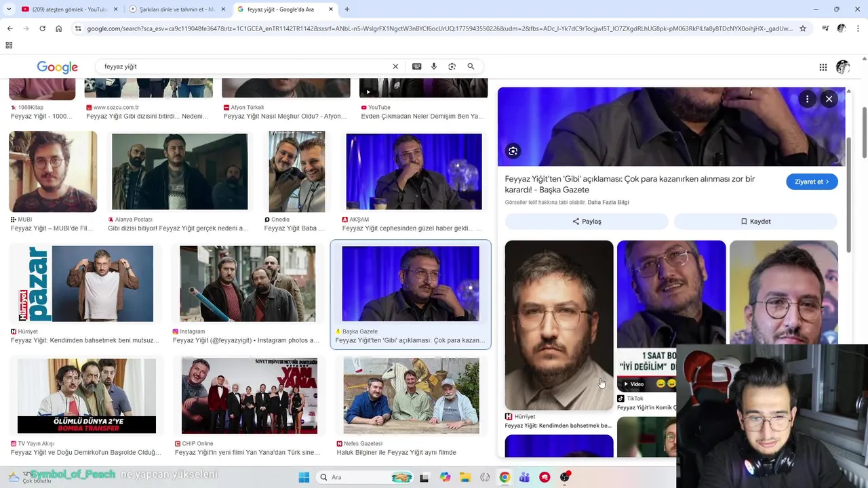The height and width of the screenshot is (488, 868).
Task: Open a new browser tab
Action: [347, 9]
